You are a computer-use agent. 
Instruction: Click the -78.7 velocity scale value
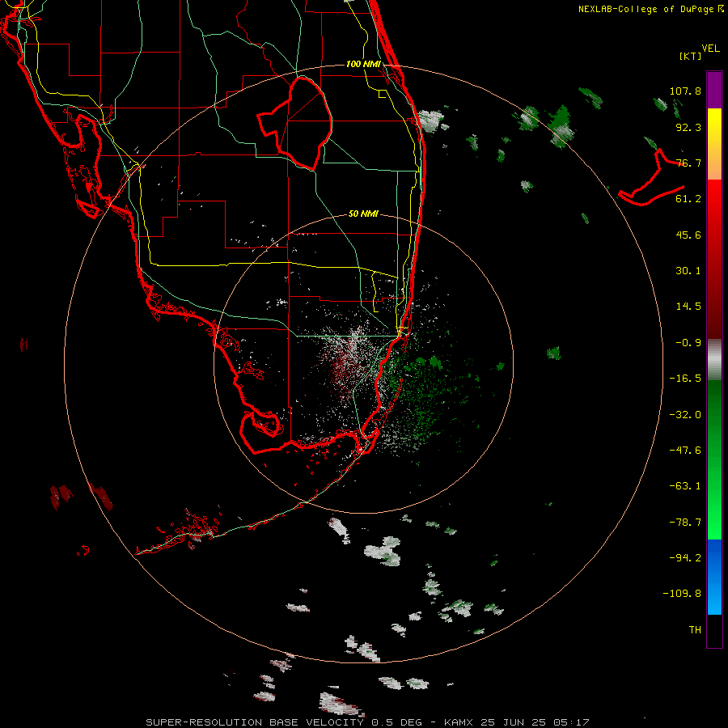685,523
